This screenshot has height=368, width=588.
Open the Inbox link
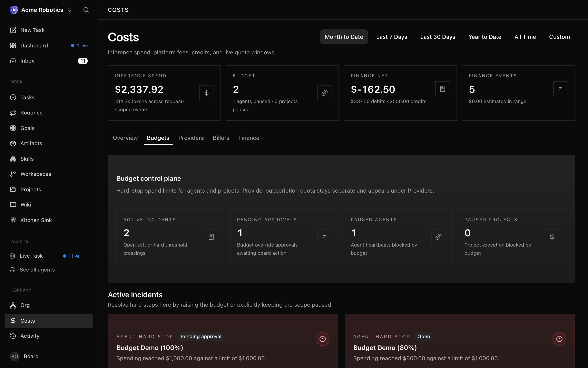49,61
